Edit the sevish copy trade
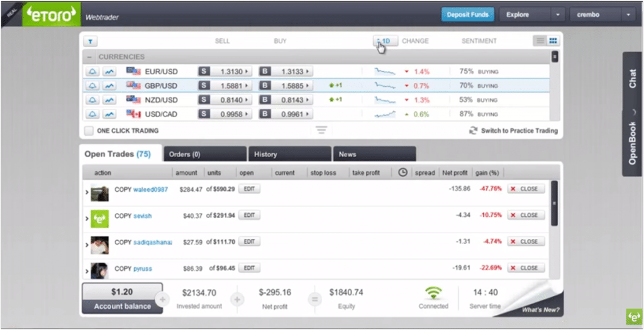This screenshot has height=330, width=644. [249, 215]
